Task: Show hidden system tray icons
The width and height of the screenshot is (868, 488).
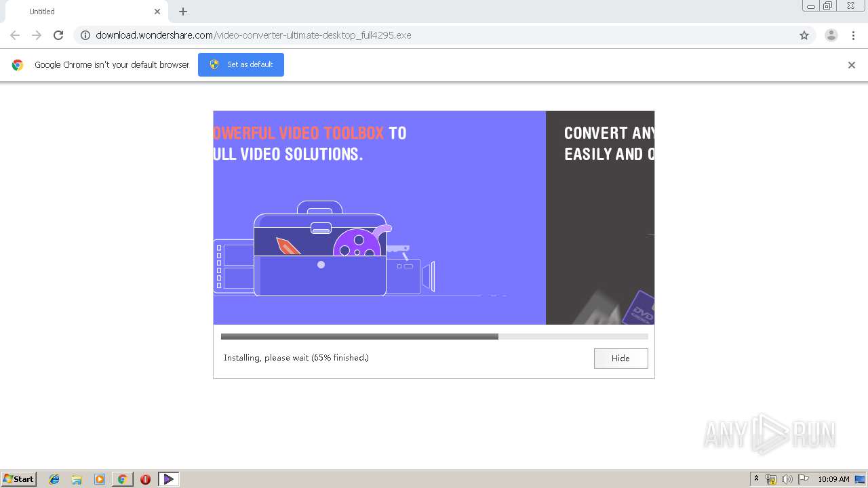Action: click(x=756, y=479)
